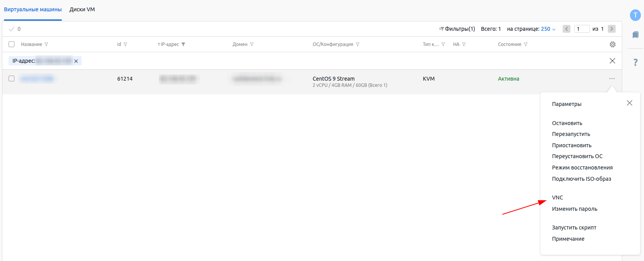Open table column settings gear
Image resolution: width=644 pixels, height=261 pixels.
click(x=612, y=44)
